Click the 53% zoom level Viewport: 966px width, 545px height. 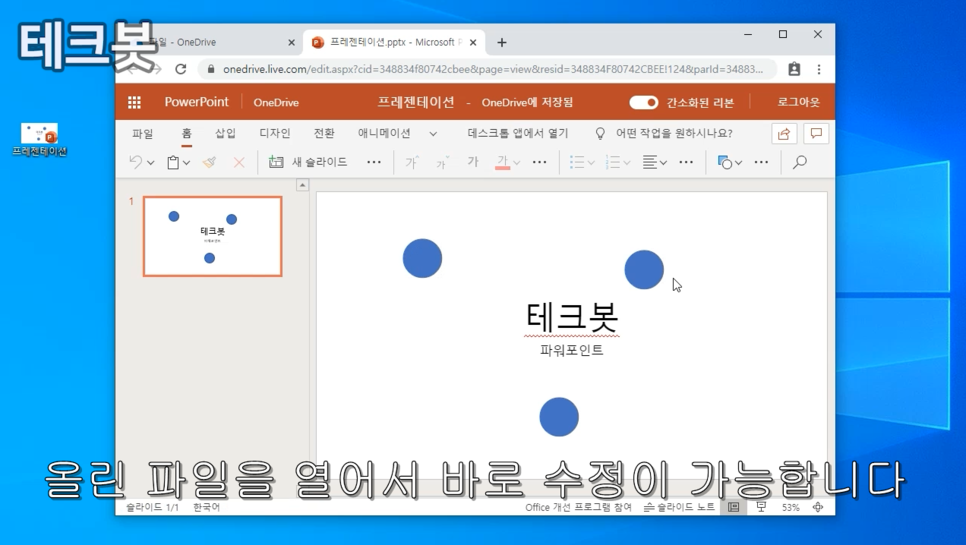coord(790,507)
